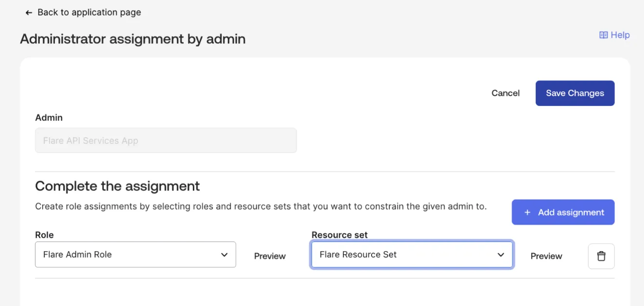
Task: Open the Resource set dropdown
Action: [412, 255]
